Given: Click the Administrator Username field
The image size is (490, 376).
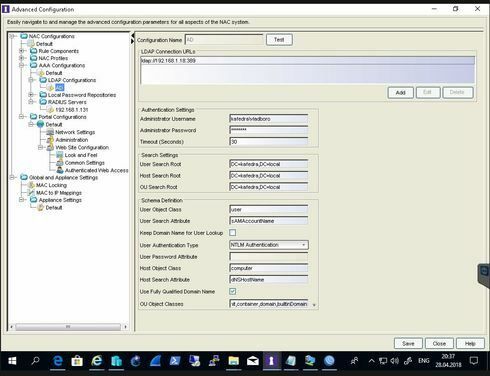Looking at the screenshot, I should coord(269,119).
